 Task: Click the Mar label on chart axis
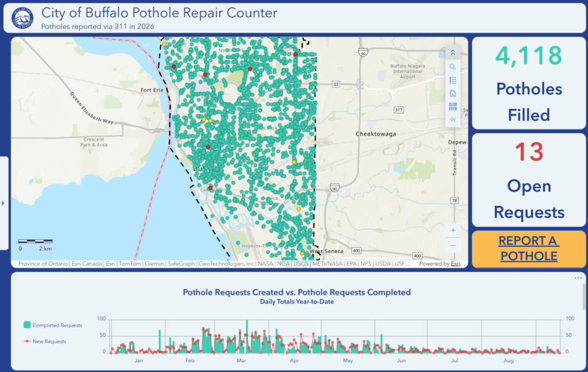pos(241,361)
